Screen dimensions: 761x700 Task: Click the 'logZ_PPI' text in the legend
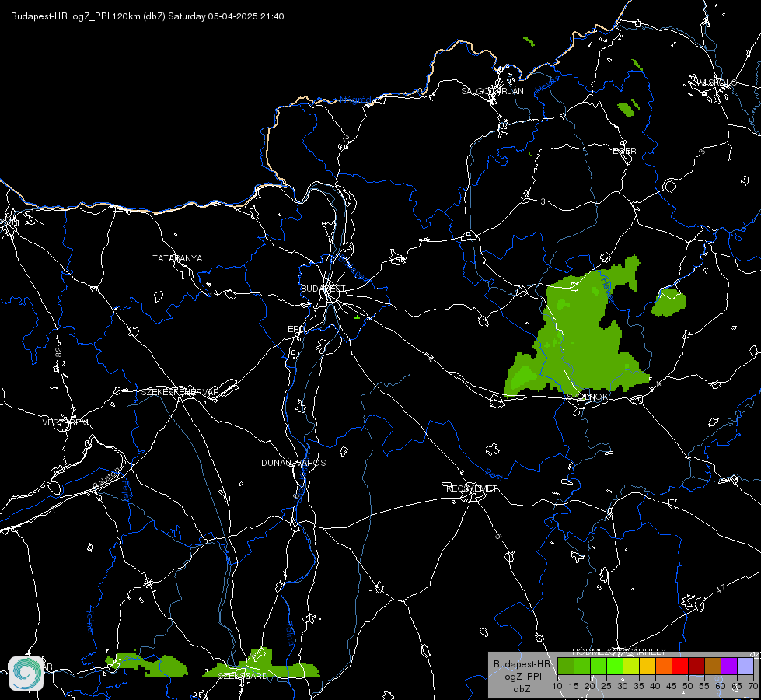pos(522,676)
